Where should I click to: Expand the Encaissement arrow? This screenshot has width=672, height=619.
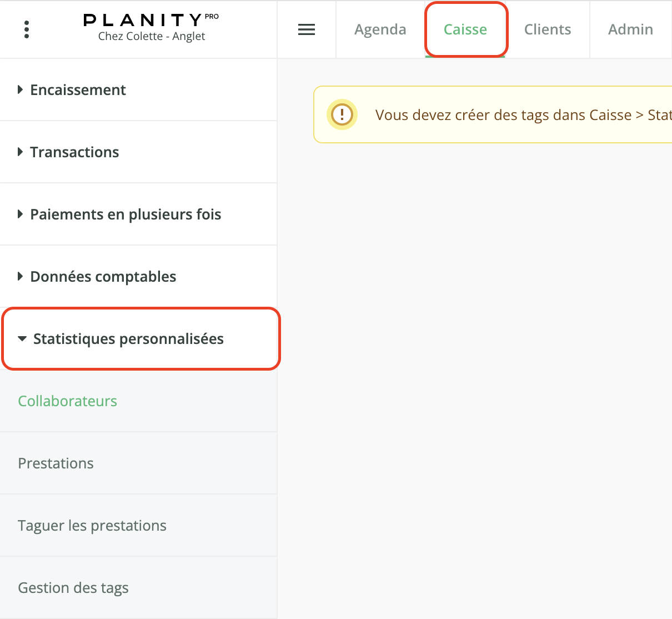point(20,89)
